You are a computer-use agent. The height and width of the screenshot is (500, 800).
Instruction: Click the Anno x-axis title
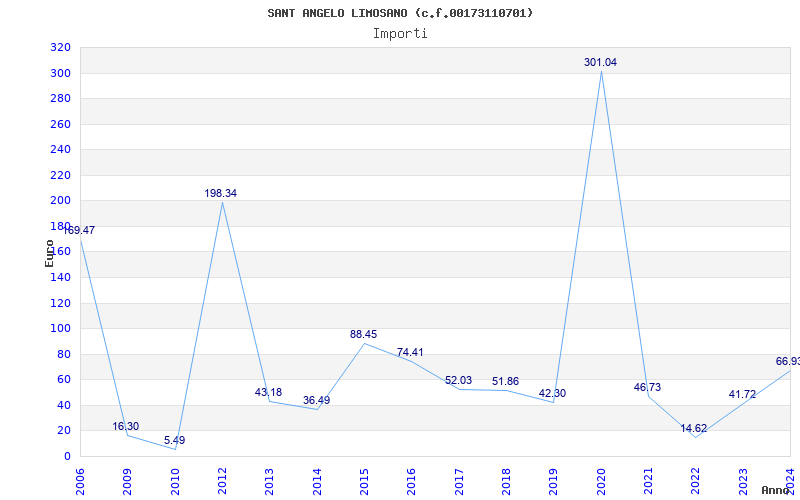click(x=775, y=490)
